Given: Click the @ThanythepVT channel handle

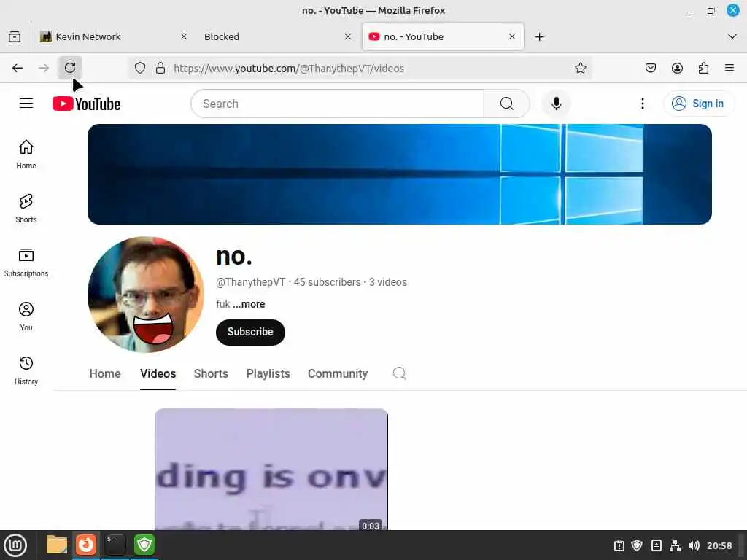Looking at the screenshot, I should point(251,282).
